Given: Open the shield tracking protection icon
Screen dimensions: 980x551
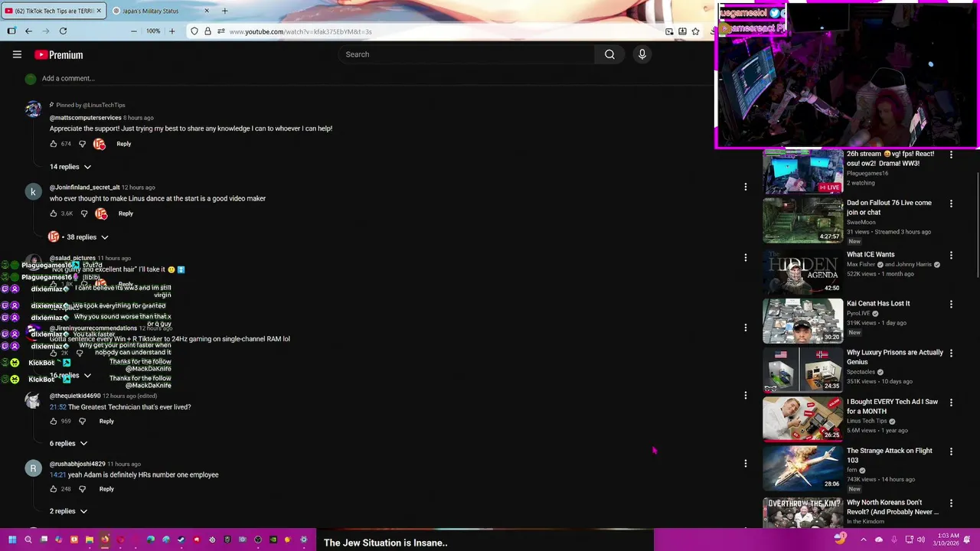Looking at the screenshot, I should click(194, 31).
